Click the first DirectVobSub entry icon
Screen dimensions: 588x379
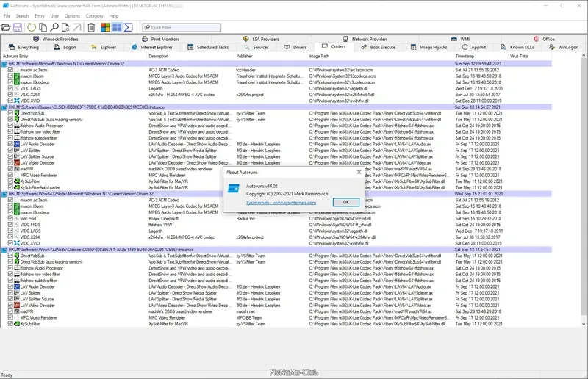pos(17,113)
